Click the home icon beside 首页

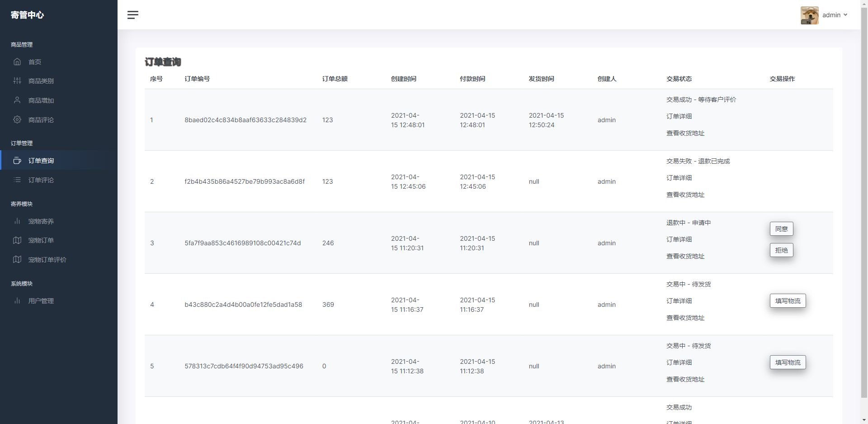click(17, 62)
